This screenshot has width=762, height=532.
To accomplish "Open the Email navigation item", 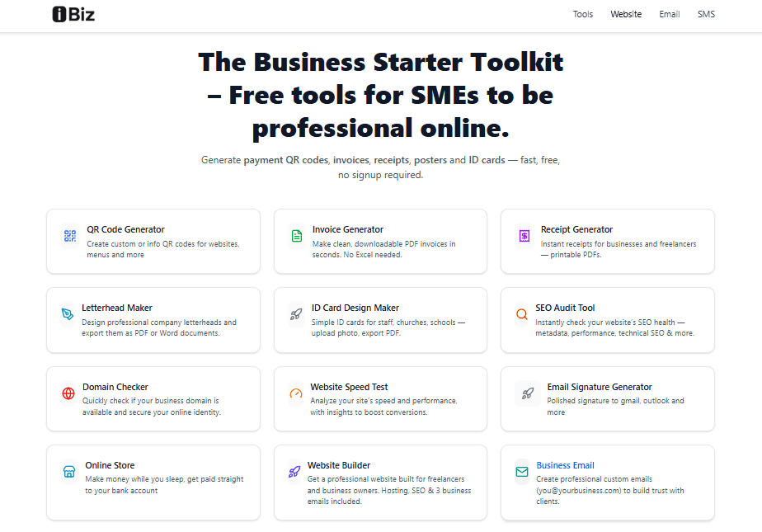I will tap(670, 14).
